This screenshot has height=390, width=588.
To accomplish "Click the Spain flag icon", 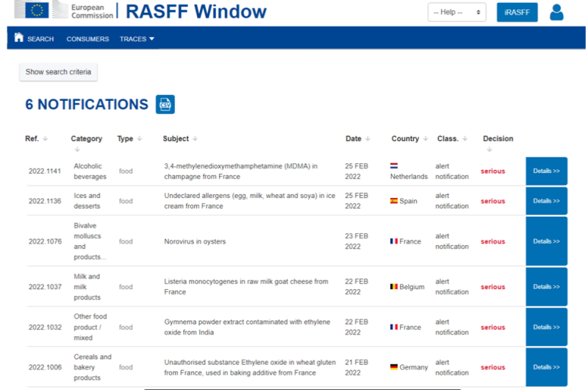I will [x=394, y=201].
